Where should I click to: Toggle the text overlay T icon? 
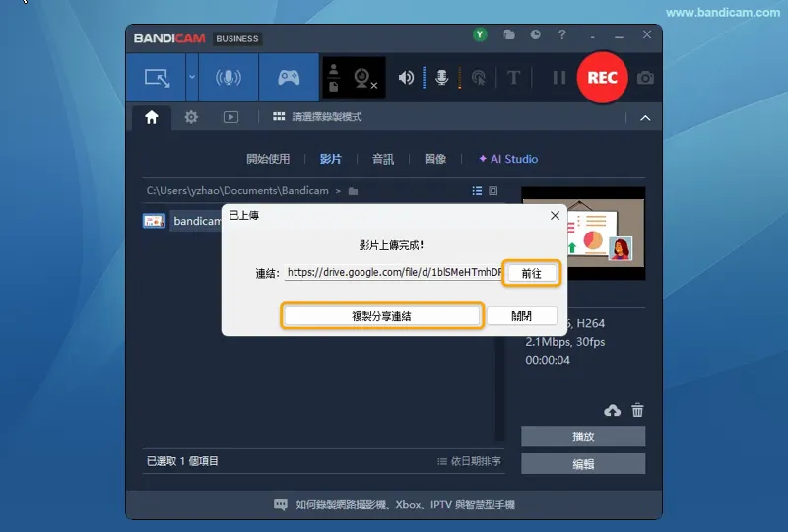click(x=513, y=78)
